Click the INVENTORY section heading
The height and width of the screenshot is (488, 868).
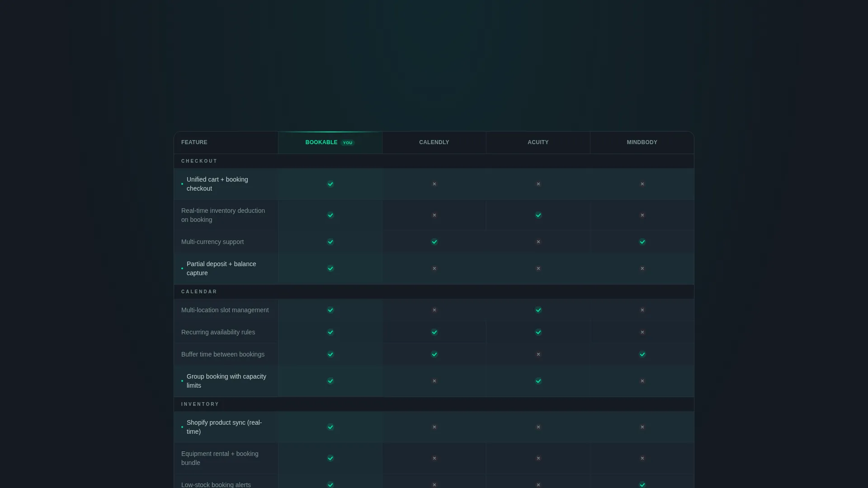pyautogui.click(x=200, y=404)
